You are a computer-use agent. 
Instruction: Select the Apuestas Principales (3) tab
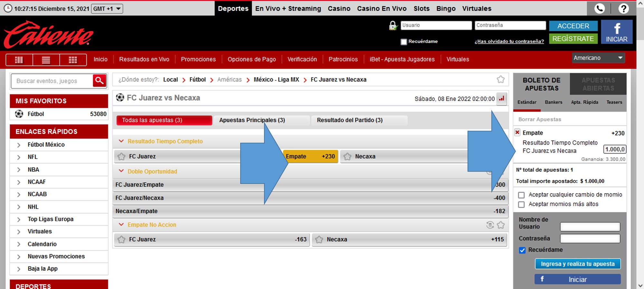[x=261, y=120]
